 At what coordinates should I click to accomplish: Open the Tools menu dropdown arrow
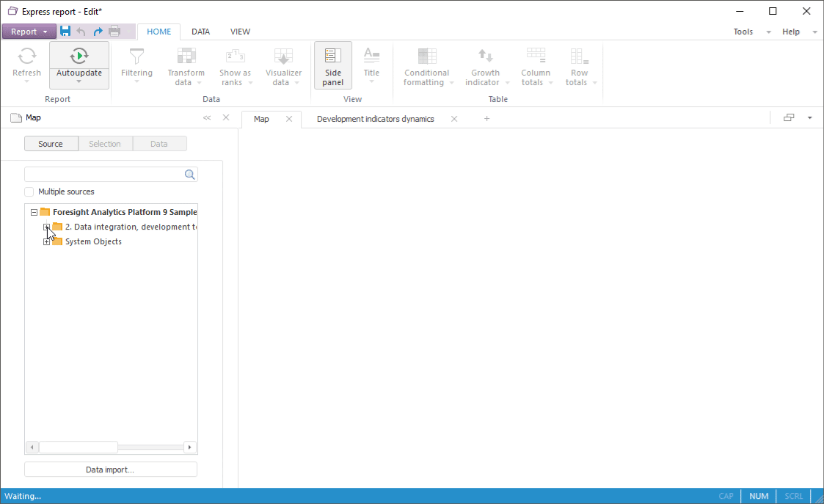(x=768, y=32)
